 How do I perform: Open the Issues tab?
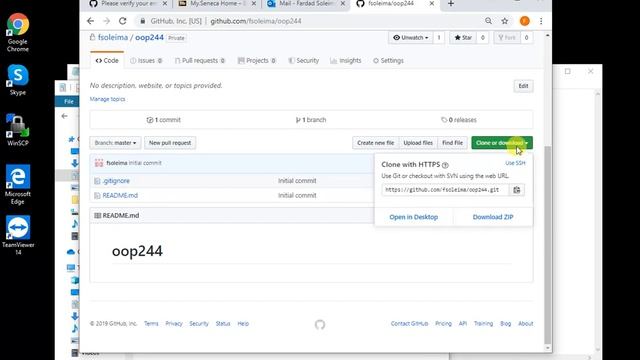click(146, 60)
